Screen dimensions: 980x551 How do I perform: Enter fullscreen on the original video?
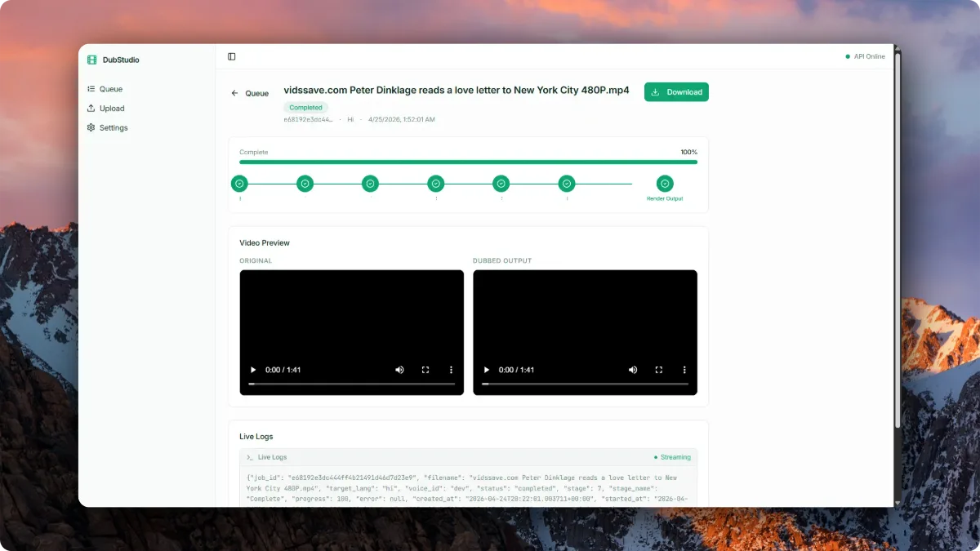coord(425,370)
